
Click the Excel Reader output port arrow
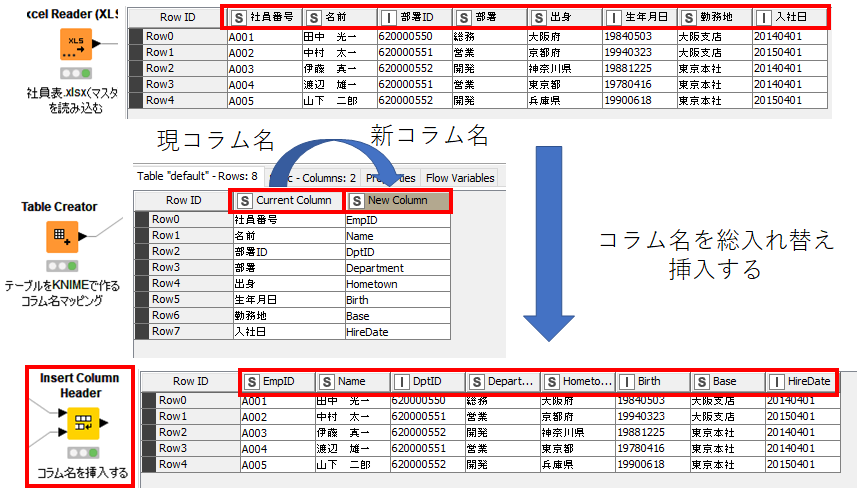[97, 44]
